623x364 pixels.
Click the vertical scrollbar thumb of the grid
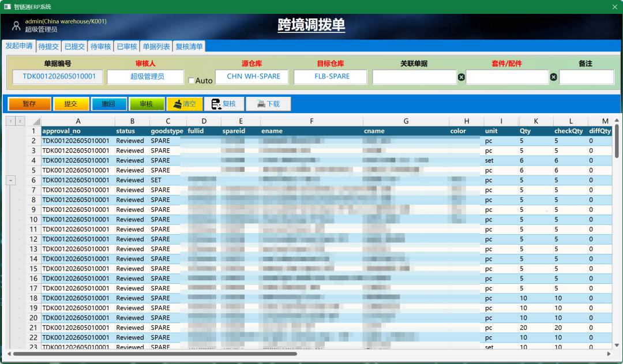tap(617, 141)
